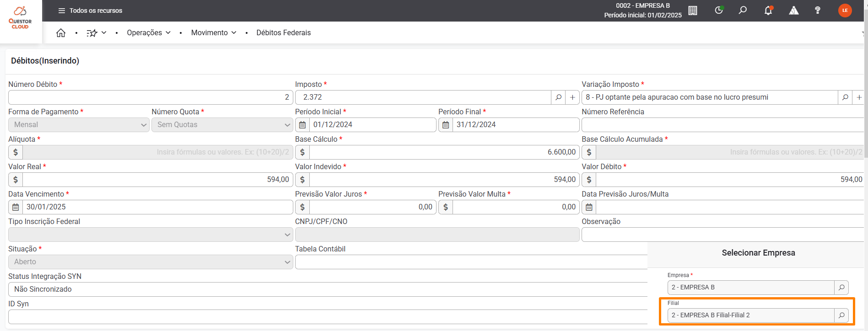Screen dimensions: 868x331
Task: Add new Imposto with plus icon
Action: (x=572, y=97)
